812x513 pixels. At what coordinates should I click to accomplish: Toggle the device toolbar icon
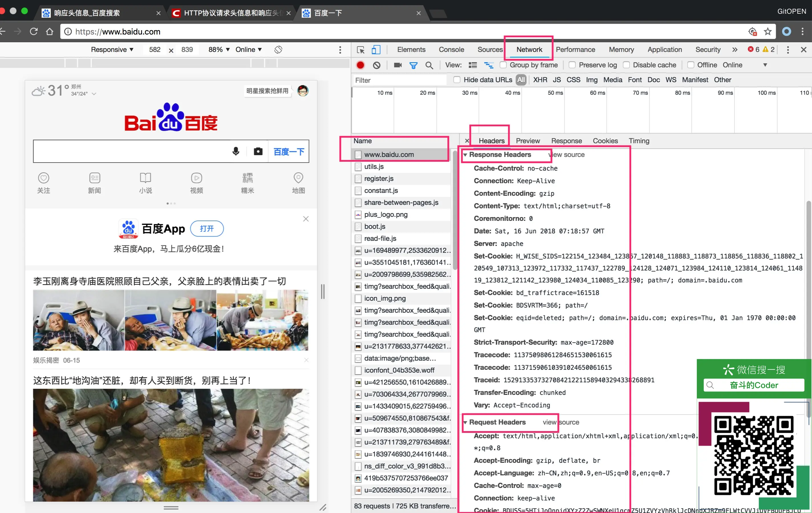(376, 50)
